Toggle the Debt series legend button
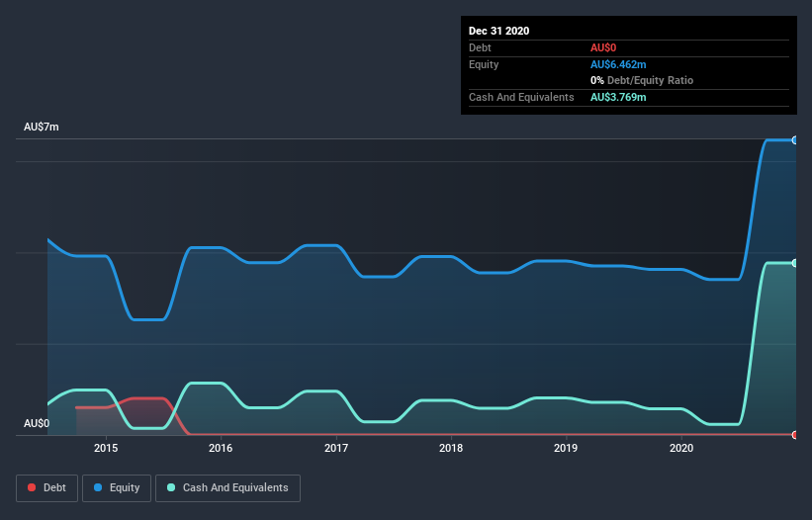The height and width of the screenshot is (520, 812). [x=46, y=488]
